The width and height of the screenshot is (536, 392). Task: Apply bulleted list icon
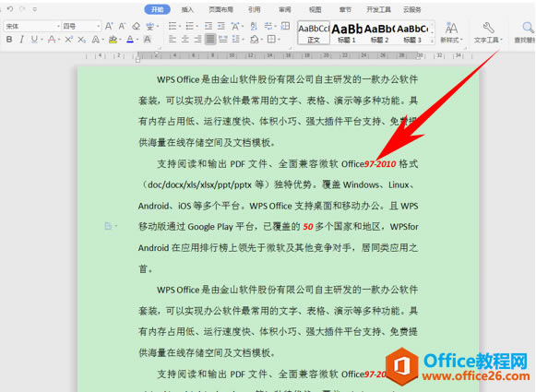173,26
